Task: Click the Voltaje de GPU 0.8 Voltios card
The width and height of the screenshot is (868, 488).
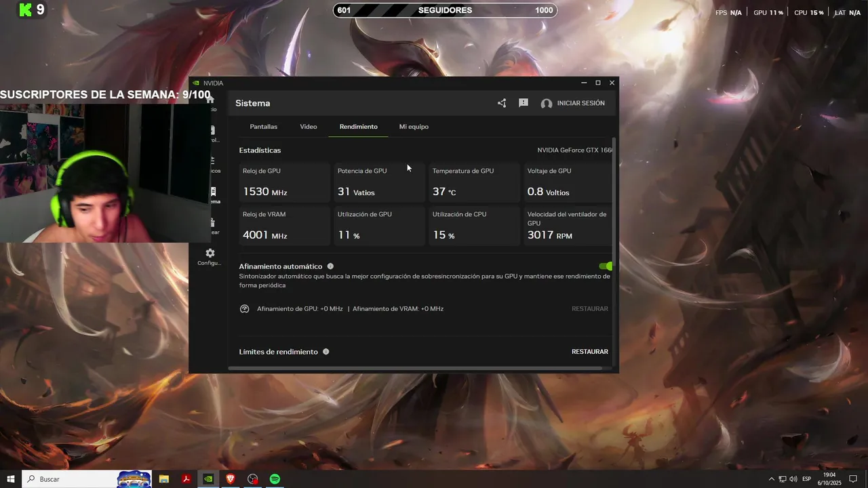Action: [568, 183]
